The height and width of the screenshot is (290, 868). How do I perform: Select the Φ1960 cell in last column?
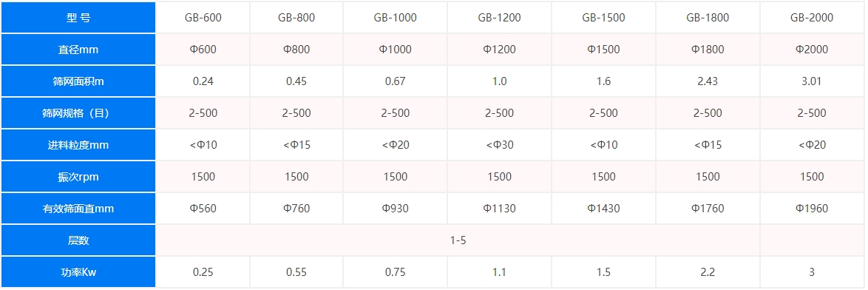pyautogui.click(x=812, y=209)
